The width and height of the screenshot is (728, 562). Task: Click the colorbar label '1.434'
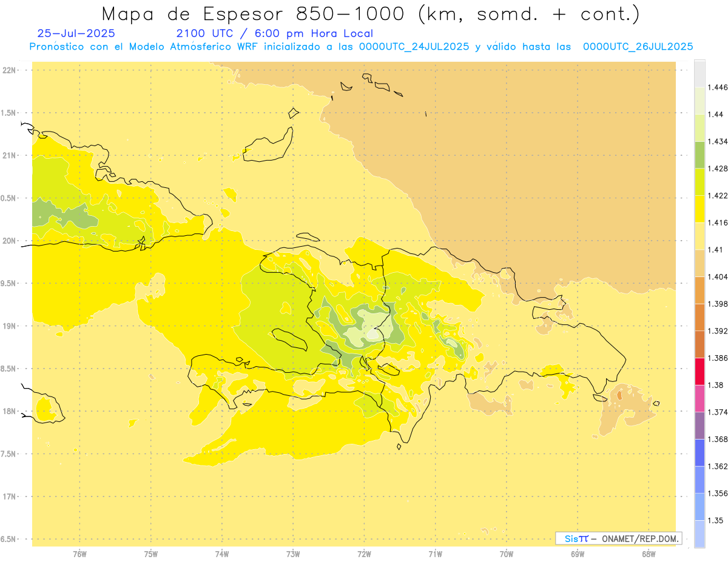click(717, 141)
